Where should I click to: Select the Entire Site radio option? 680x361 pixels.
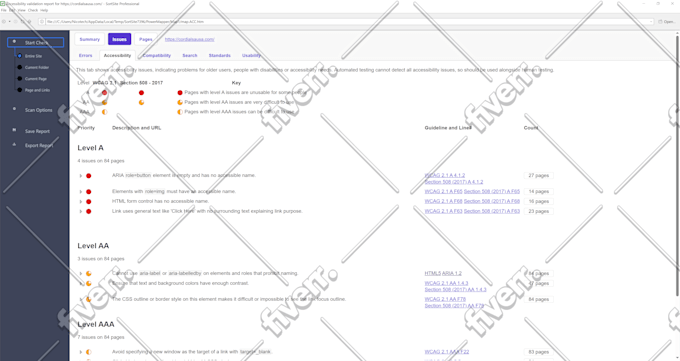20,56
